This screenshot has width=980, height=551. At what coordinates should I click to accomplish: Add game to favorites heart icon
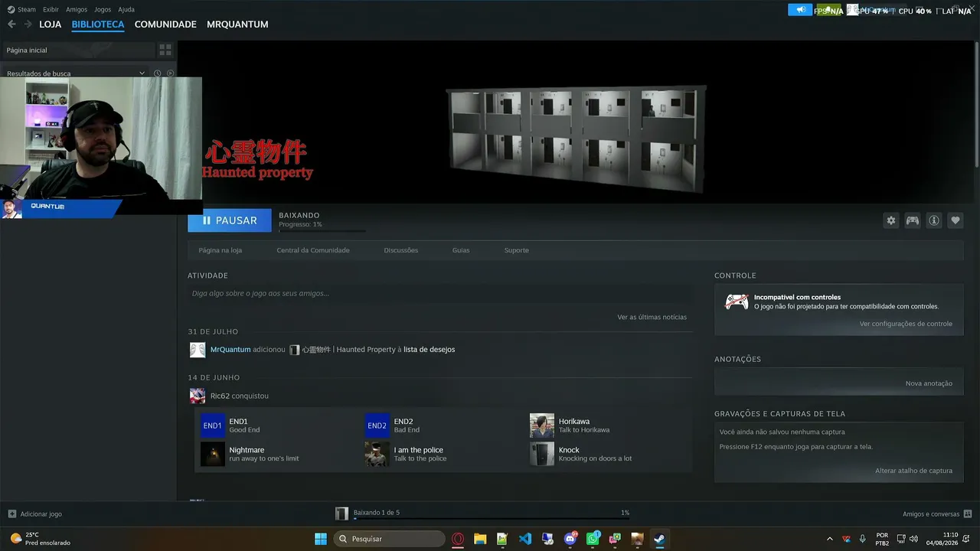pos(955,220)
